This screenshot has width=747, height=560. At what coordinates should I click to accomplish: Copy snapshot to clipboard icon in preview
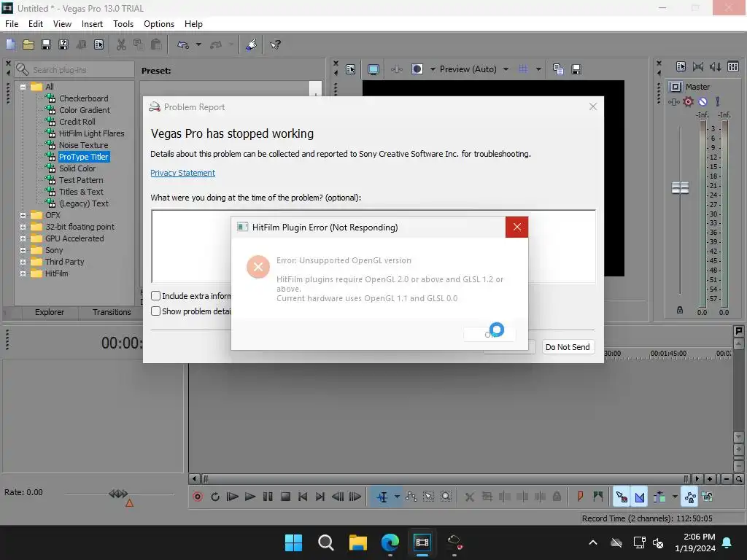(x=558, y=69)
